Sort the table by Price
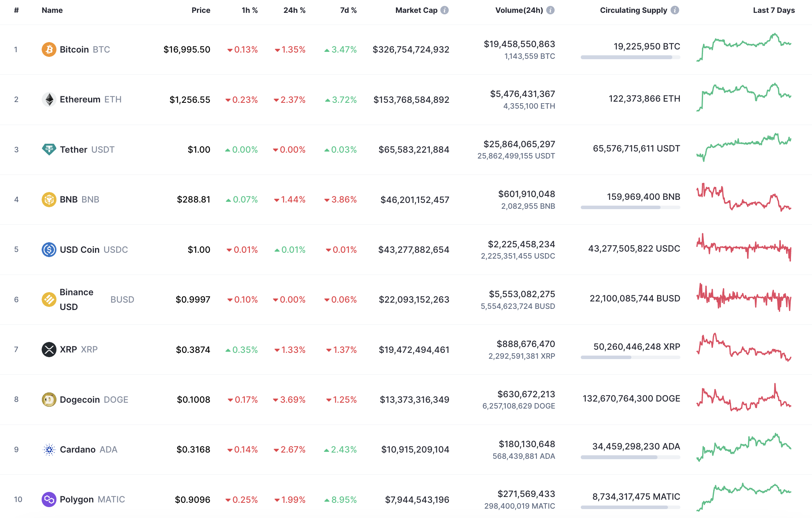Viewport: 812px width, 518px height. (x=201, y=11)
